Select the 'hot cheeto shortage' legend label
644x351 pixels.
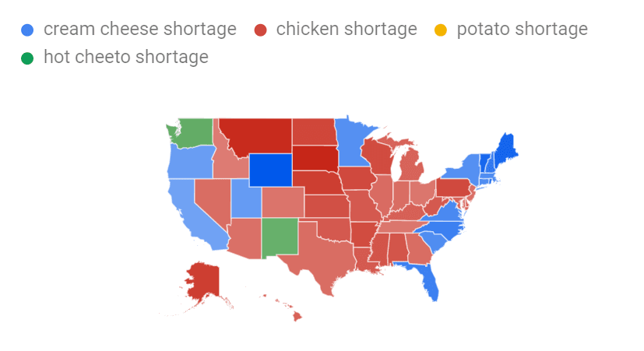(x=126, y=57)
